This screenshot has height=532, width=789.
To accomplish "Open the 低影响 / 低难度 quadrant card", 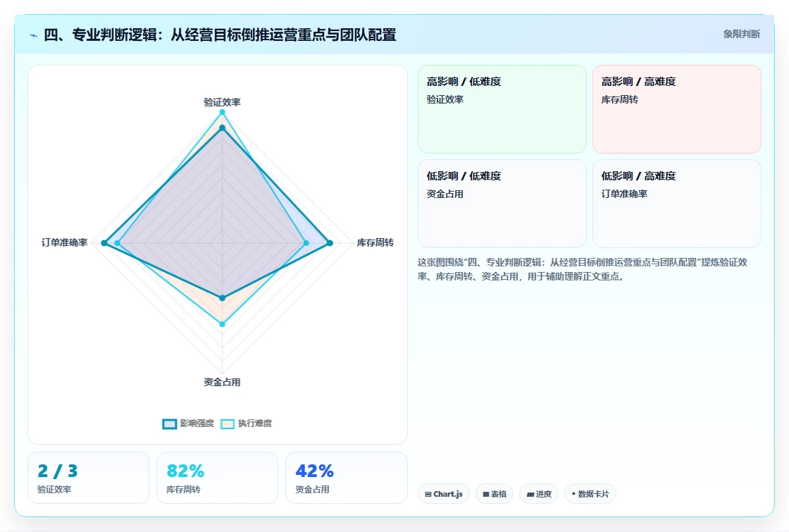I will (502, 204).
